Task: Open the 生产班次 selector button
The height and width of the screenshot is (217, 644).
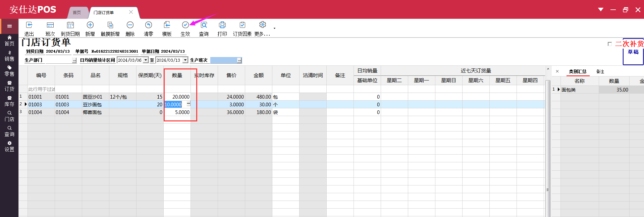Action: point(239,60)
